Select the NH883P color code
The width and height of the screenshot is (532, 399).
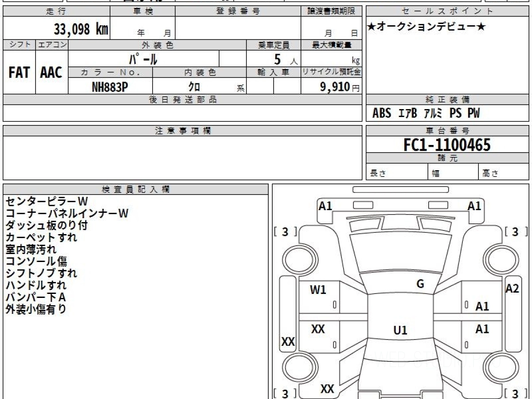[110, 87]
